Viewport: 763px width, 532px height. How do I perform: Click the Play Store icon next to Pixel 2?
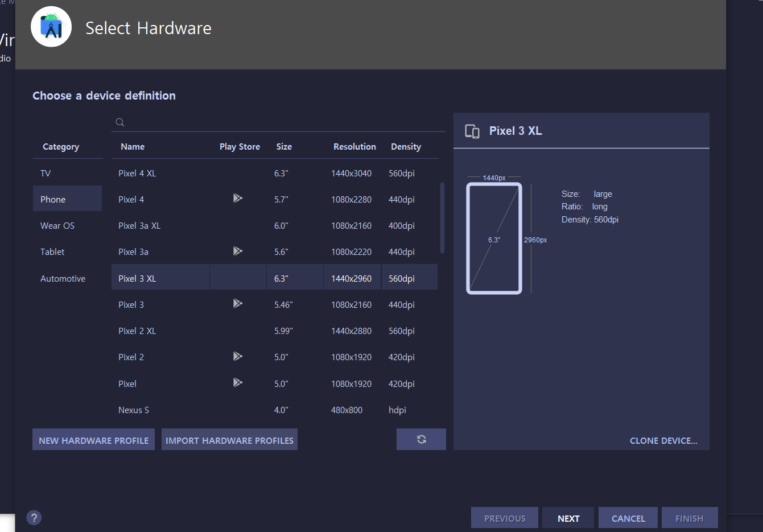tap(238, 356)
